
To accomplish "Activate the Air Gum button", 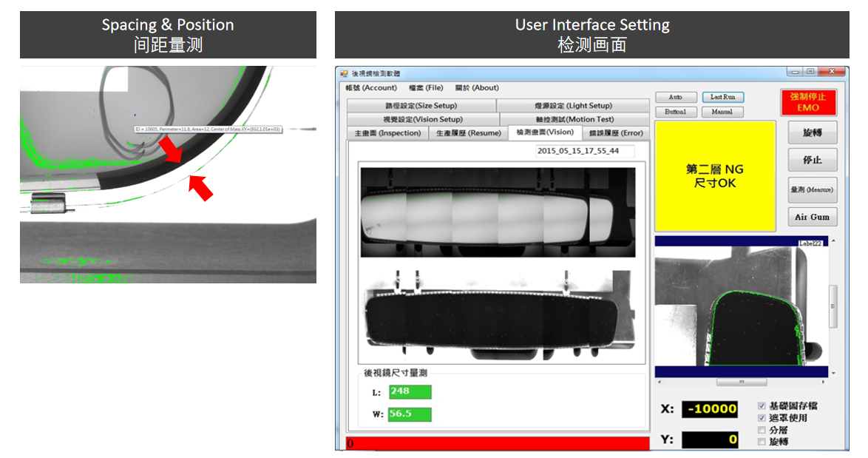I will [x=812, y=217].
